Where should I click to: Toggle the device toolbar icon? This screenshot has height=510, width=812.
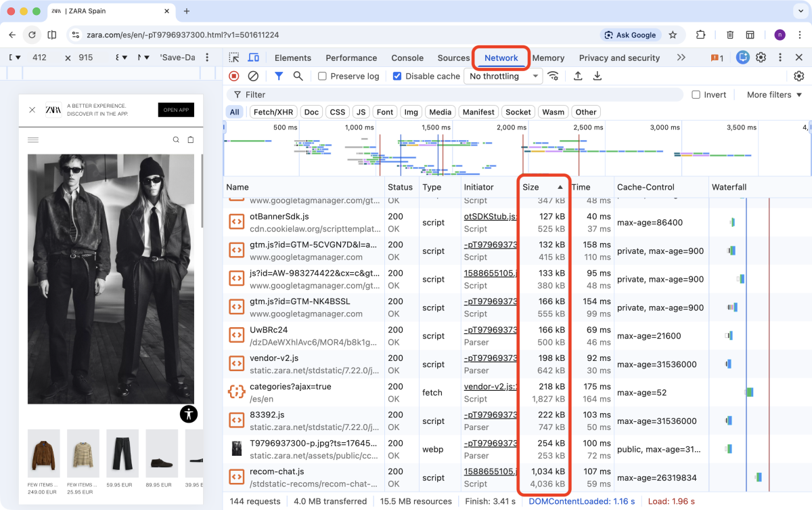click(252, 58)
